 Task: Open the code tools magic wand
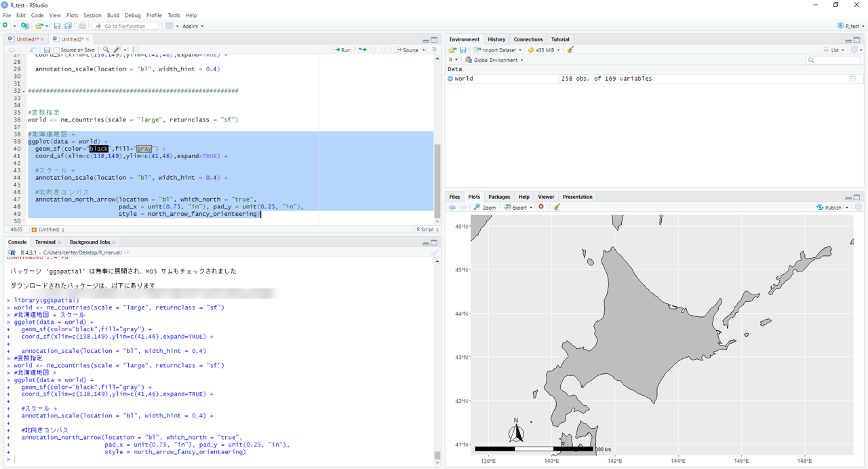117,50
